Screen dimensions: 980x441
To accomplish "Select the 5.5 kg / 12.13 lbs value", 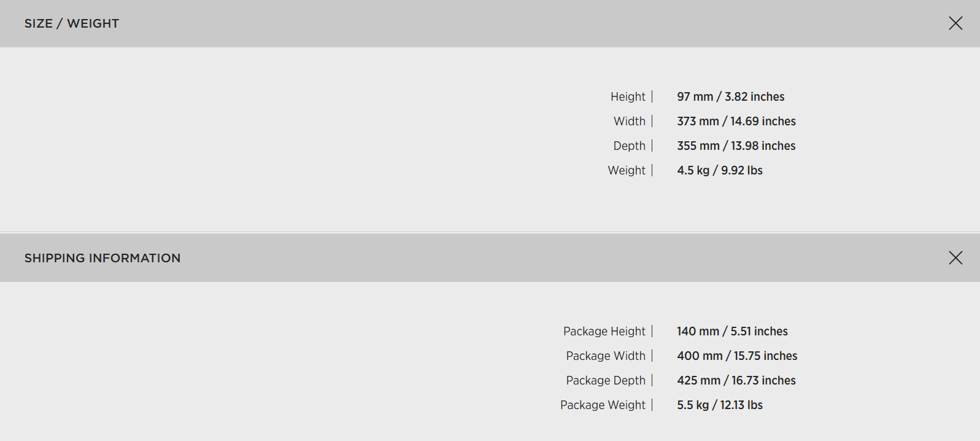I will coord(720,405).
